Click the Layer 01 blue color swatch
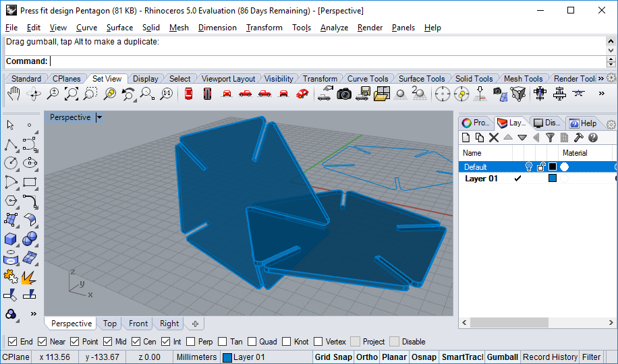This screenshot has height=364, width=618. [x=553, y=179]
